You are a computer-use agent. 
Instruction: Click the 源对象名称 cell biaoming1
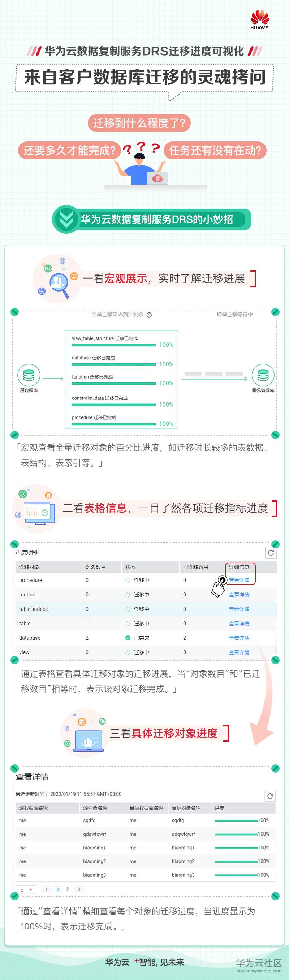point(94,848)
